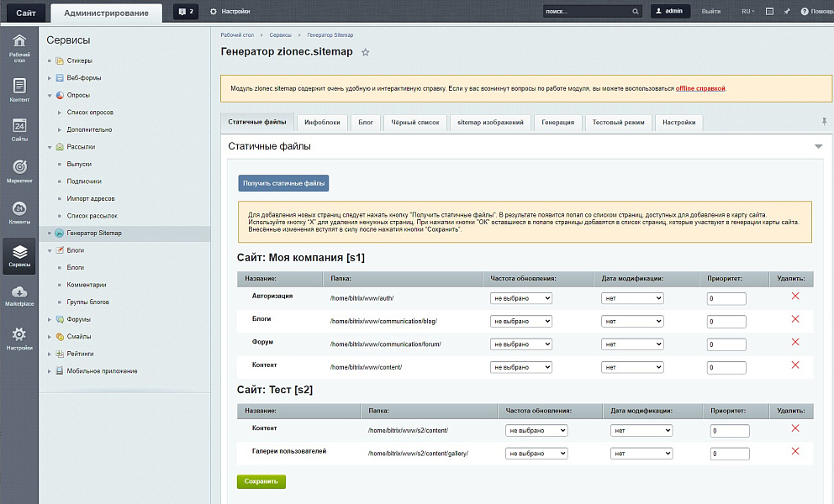The width and height of the screenshot is (834, 504).
Task: Open the Контент section icon
Action: [19, 90]
